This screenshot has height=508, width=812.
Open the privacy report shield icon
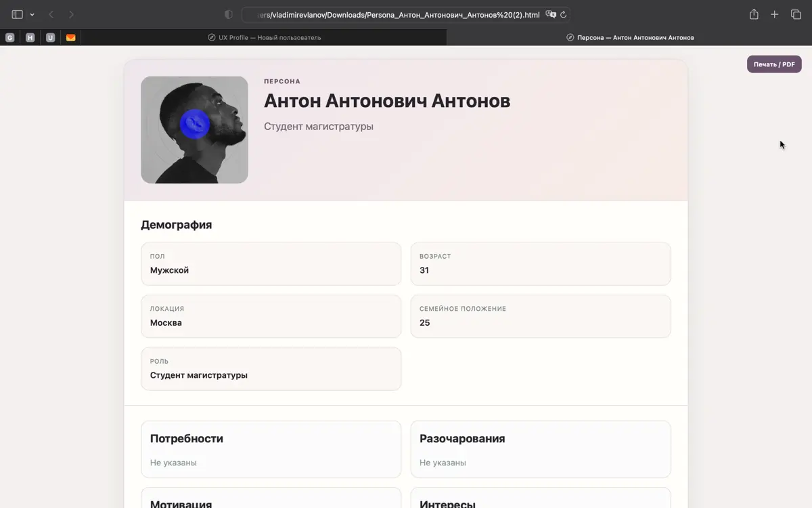click(228, 14)
